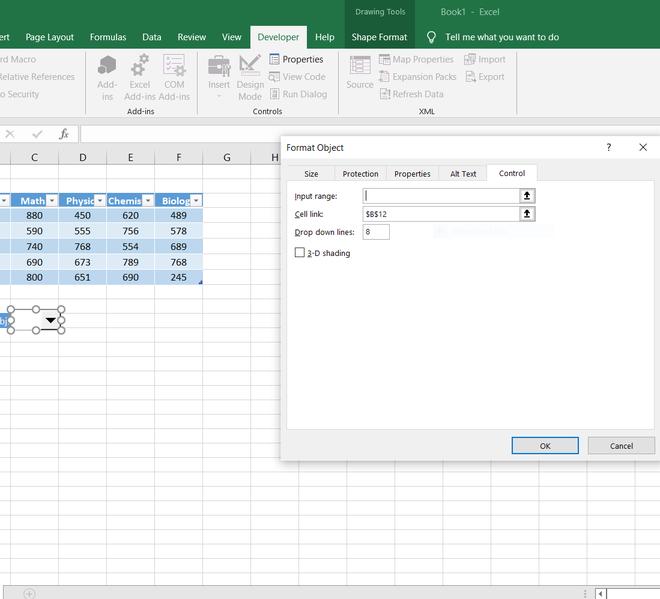Expand the Math column filter dropdown
Viewport: 660px width, 599px height.
point(52,201)
